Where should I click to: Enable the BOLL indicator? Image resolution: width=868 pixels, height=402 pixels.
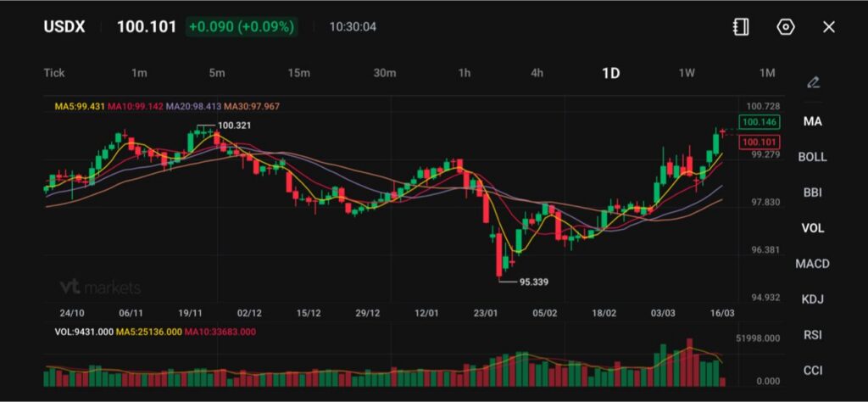[x=812, y=157]
